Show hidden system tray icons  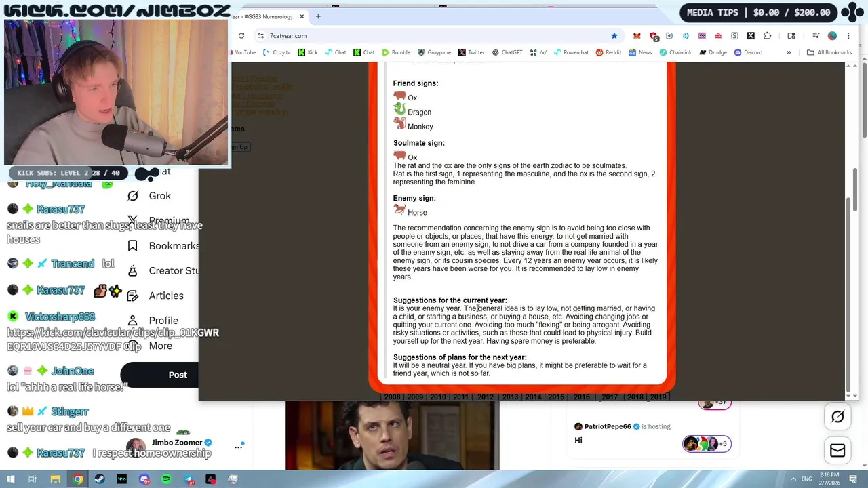pos(792,479)
